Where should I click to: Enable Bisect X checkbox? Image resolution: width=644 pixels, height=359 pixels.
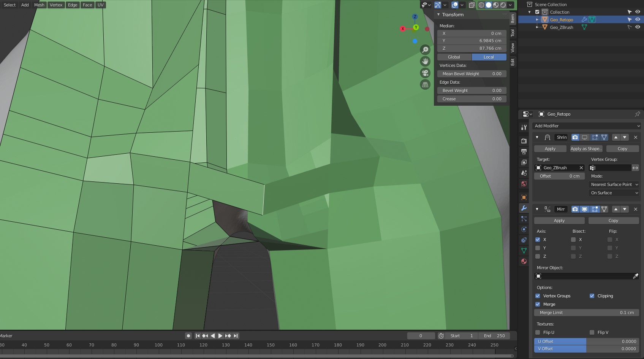573,240
